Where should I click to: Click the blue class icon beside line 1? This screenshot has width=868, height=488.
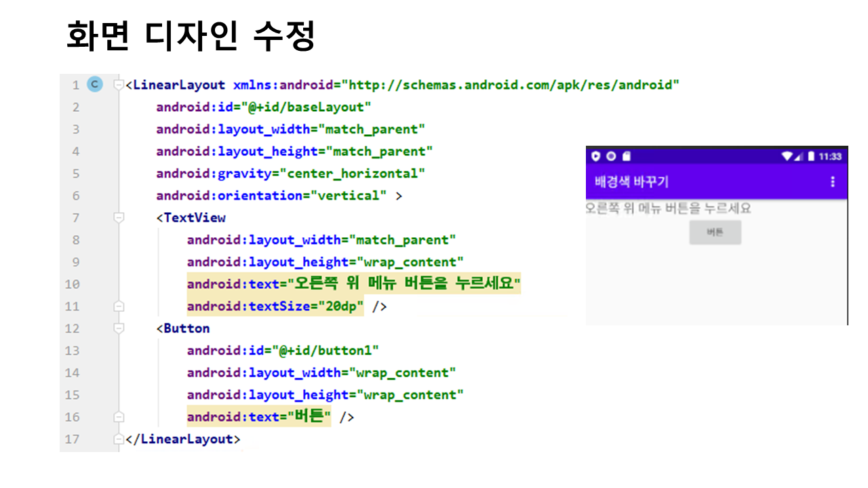(x=95, y=85)
